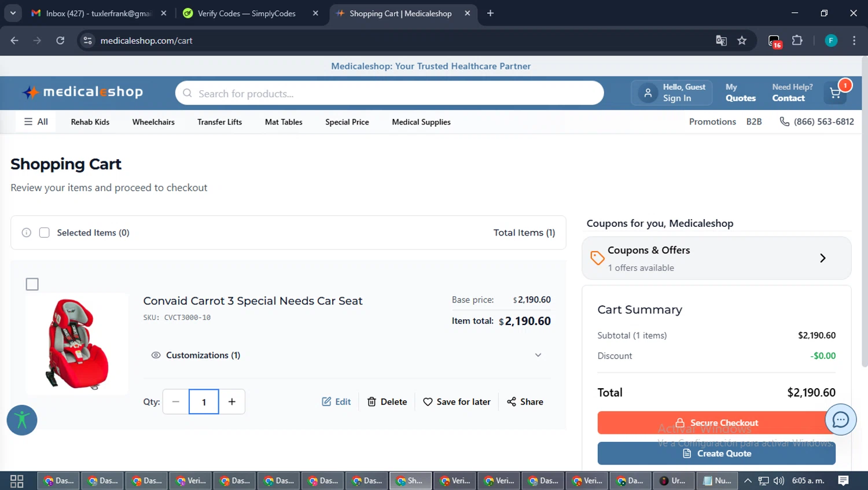Open B2B link
Image resolution: width=868 pixels, height=490 pixels.
coord(754,121)
